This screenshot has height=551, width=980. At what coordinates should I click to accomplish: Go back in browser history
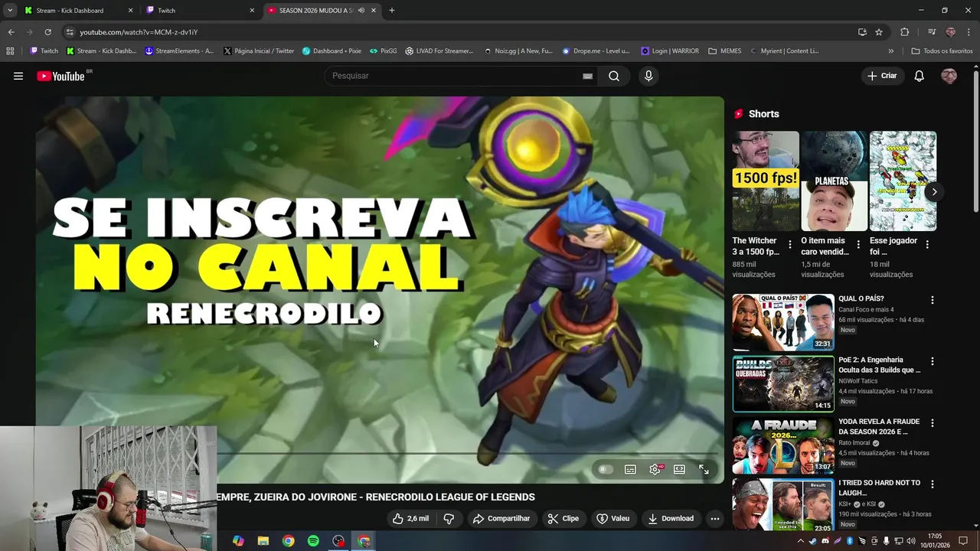pos(11,32)
